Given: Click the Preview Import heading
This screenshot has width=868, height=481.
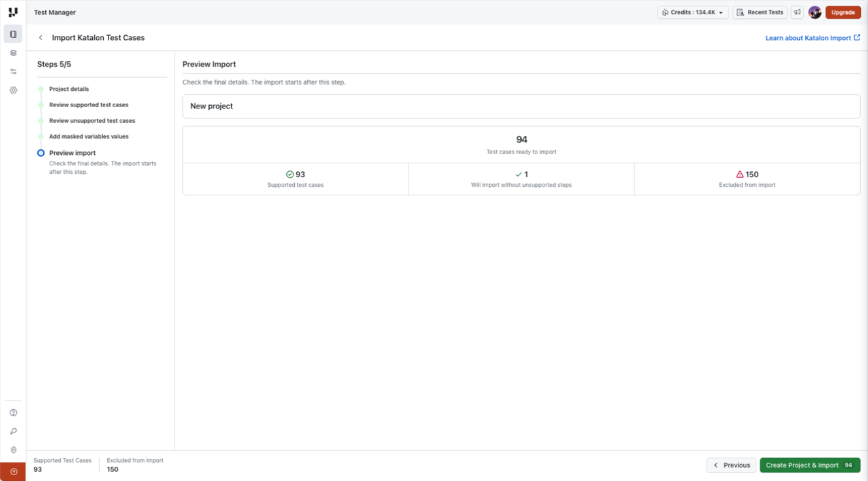Looking at the screenshot, I should coord(209,64).
